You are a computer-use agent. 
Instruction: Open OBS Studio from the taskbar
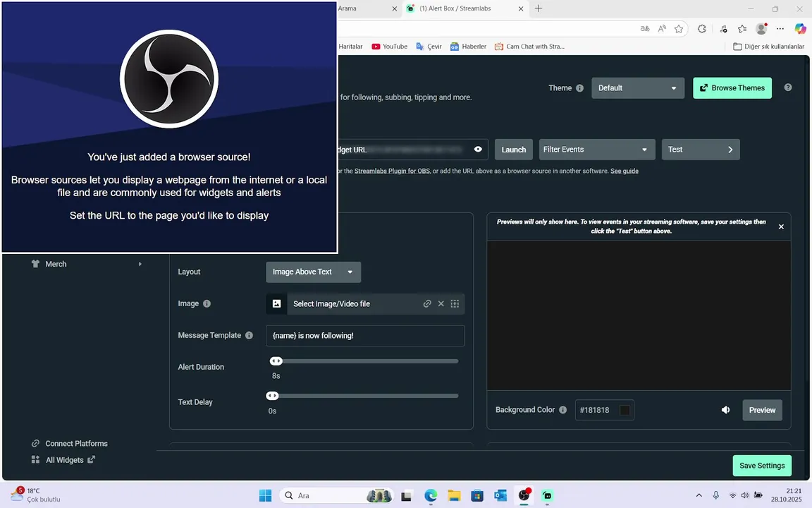(524, 495)
